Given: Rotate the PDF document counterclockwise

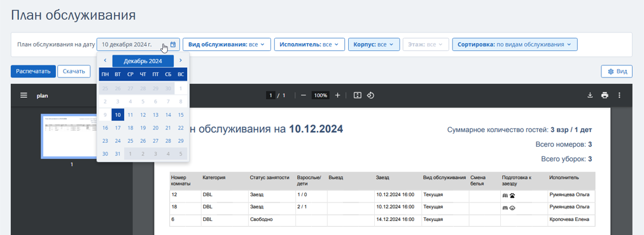Looking at the screenshot, I should [370, 95].
